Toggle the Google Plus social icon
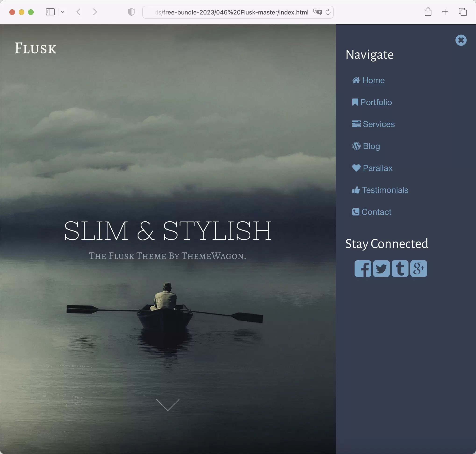The image size is (476, 454). (418, 268)
